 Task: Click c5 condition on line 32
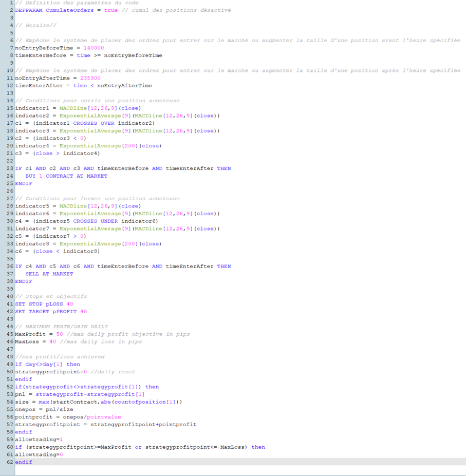click(x=51, y=236)
